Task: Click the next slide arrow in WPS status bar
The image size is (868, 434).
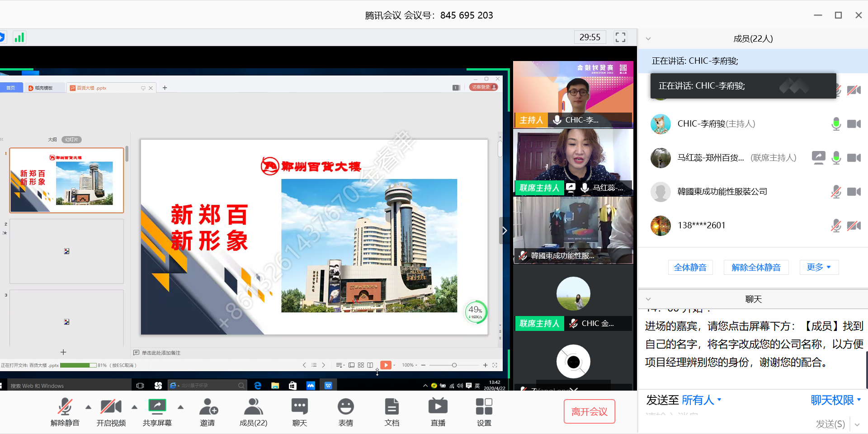Action: [x=323, y=365]
